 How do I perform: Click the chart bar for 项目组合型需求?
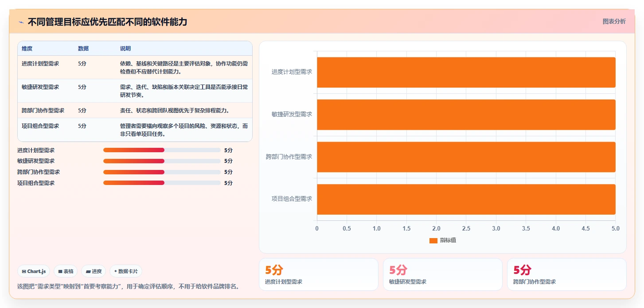point(466,199)
